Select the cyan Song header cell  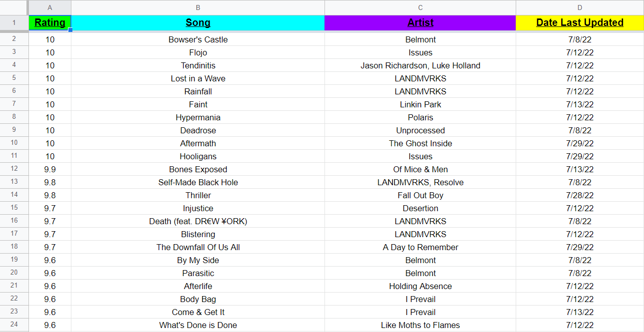click(x=198, y=22)
